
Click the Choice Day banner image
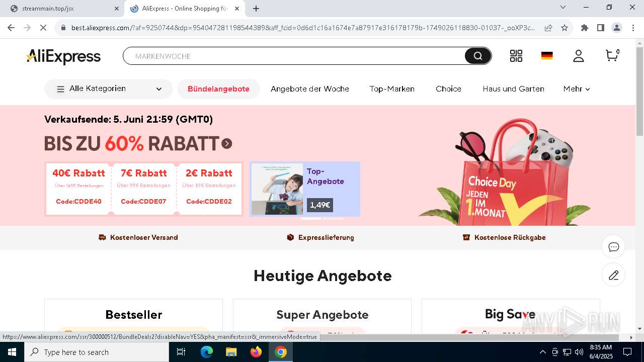click(x=505, y=172)
